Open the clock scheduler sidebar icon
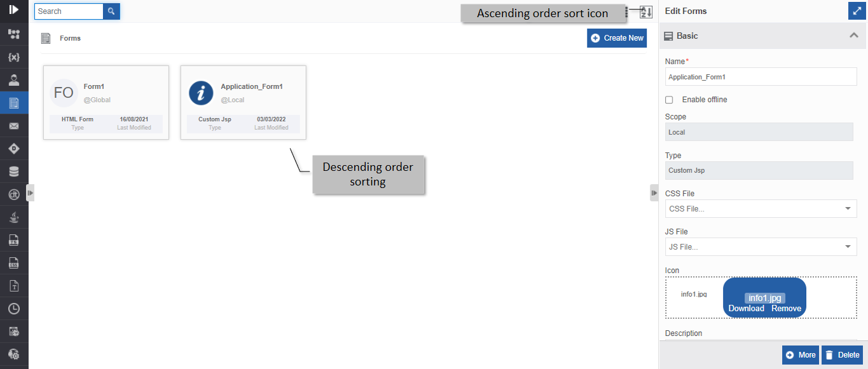 point(14,309)
